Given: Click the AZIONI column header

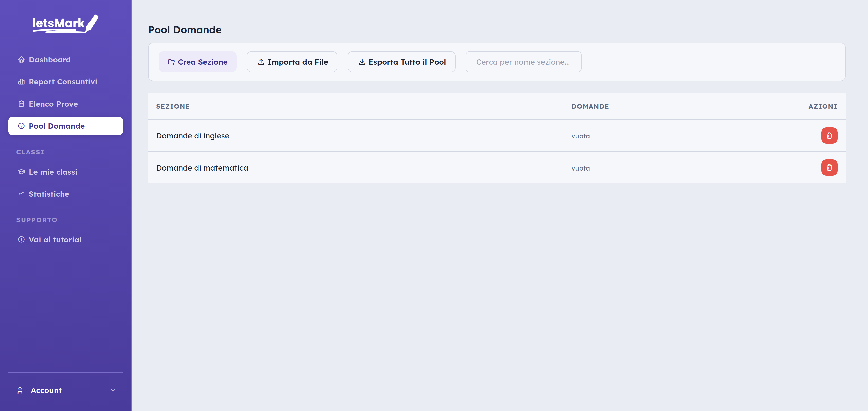Looking at the screenshot, I should click(823, 106).
